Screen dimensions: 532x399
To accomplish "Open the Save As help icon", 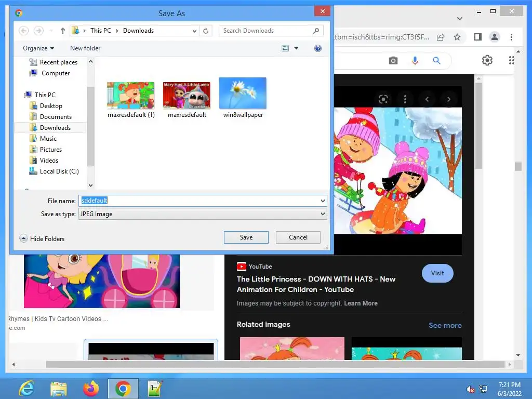I will point(318,48).
